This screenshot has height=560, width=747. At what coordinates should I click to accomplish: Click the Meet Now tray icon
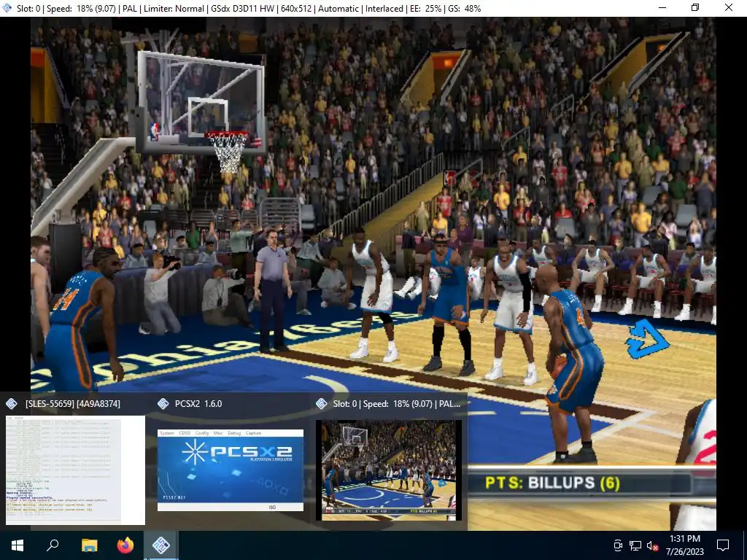coord(618,545)
